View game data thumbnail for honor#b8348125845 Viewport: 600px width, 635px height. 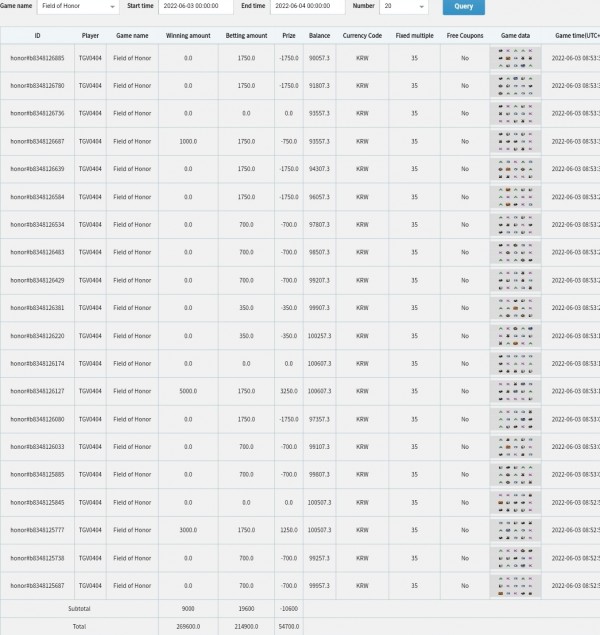[515, 503]
